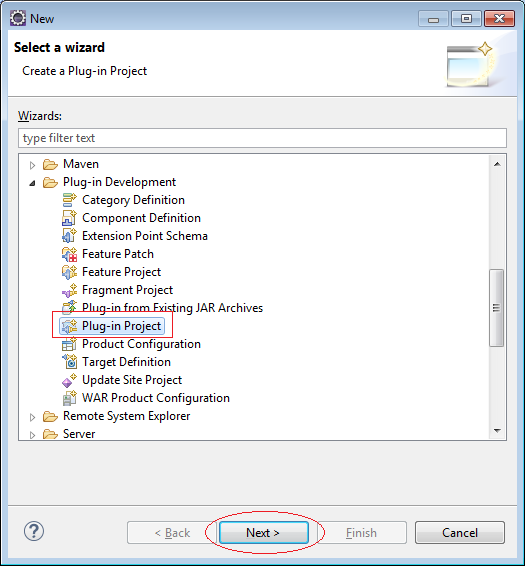
Task: Click the Feature Project icon
Action: point(69,272)
